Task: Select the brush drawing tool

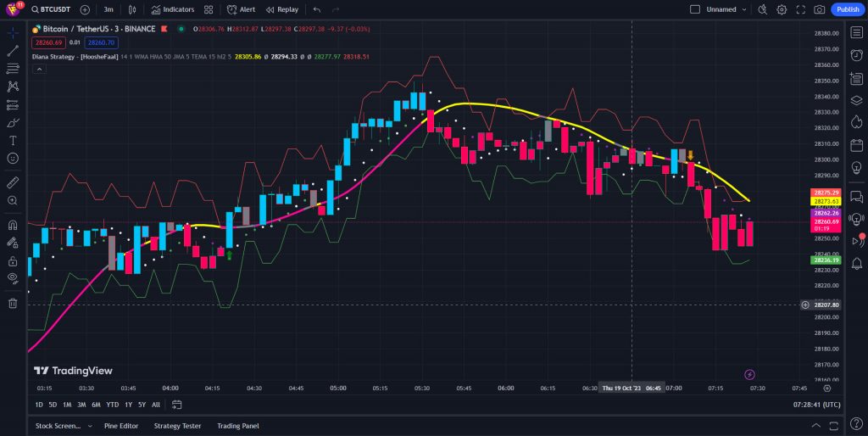Action: pyautogui.click(x=13, y=122)
